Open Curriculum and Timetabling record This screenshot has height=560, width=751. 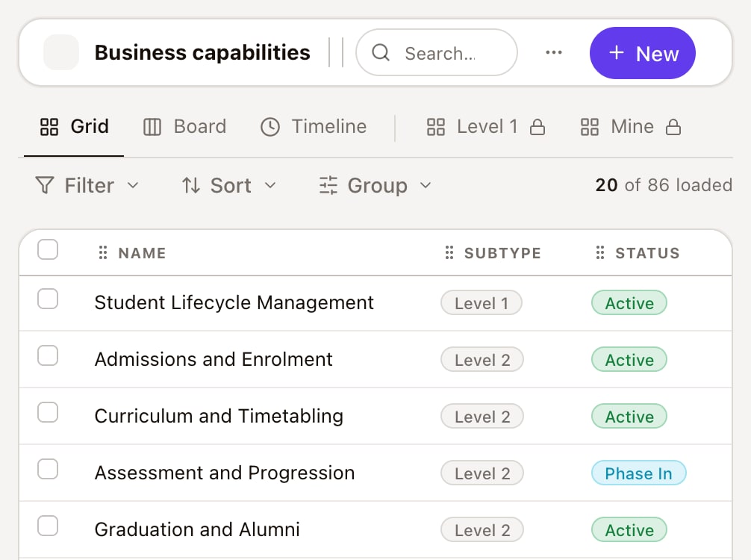tap(219, 417)
